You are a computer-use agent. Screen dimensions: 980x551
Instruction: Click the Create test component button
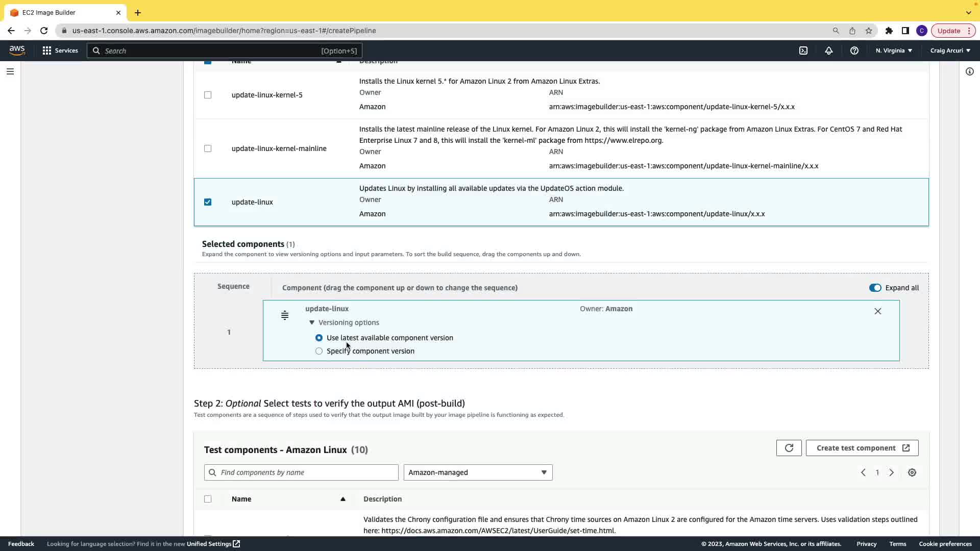[x=862, y=448]
